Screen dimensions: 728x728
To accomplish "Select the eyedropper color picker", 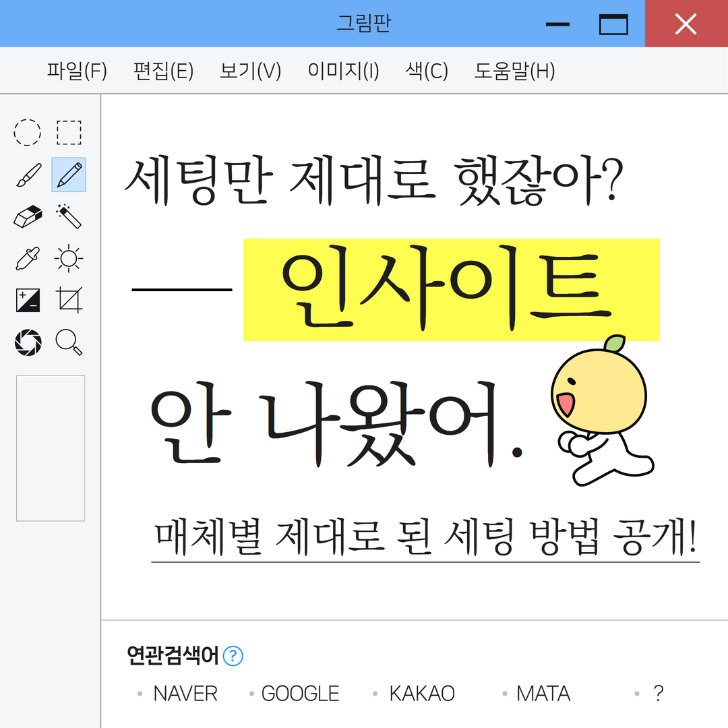I will (28, 258).
